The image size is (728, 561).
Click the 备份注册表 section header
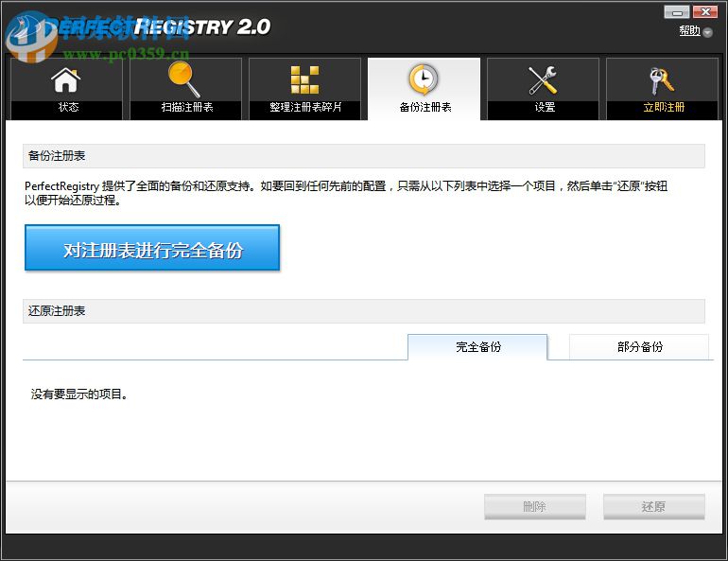coord(364,156)
